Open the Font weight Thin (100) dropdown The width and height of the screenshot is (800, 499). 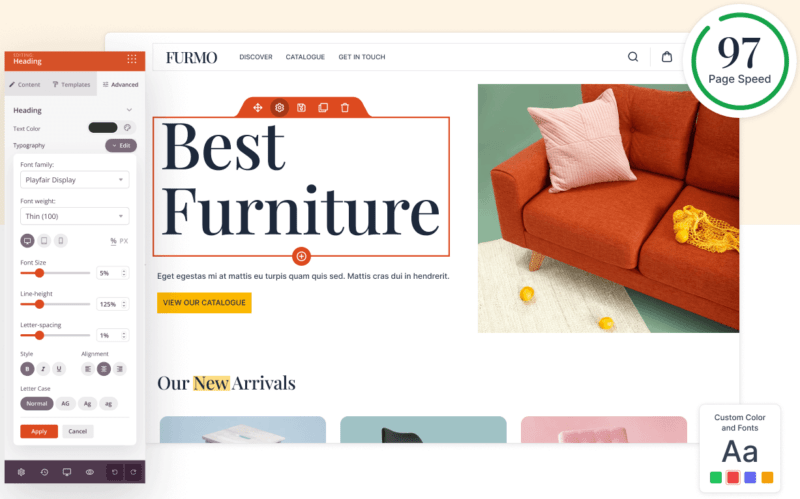74,216
